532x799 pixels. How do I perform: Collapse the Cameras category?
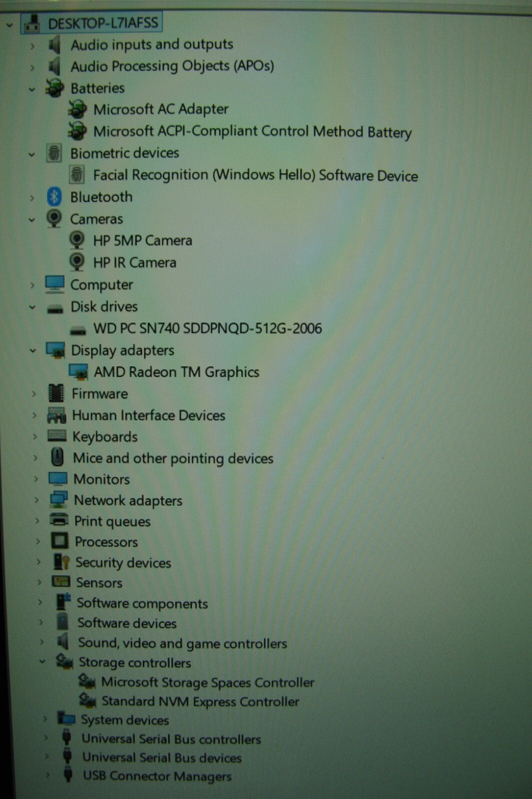pyautogui.click(x=32, y=220)
